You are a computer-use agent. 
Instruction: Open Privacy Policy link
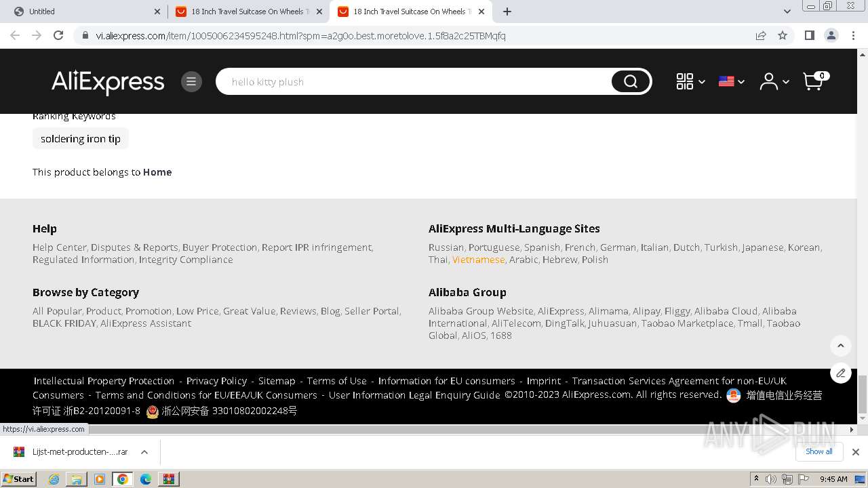[x=216, y=381]
